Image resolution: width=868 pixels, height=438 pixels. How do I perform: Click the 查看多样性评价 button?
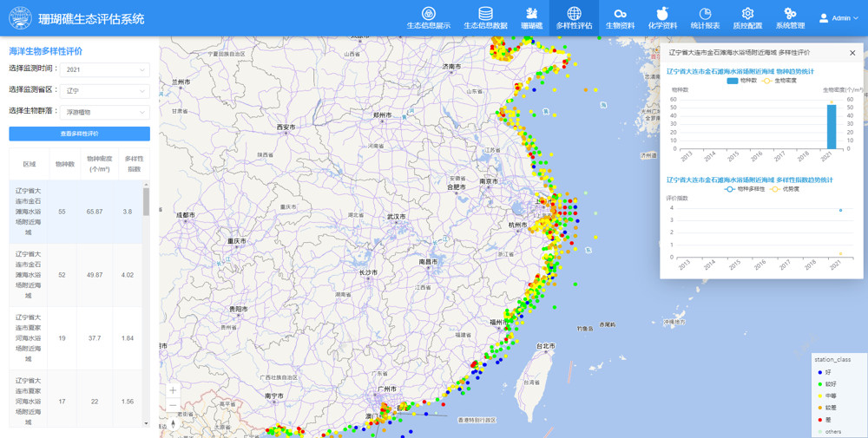[79, 134]
